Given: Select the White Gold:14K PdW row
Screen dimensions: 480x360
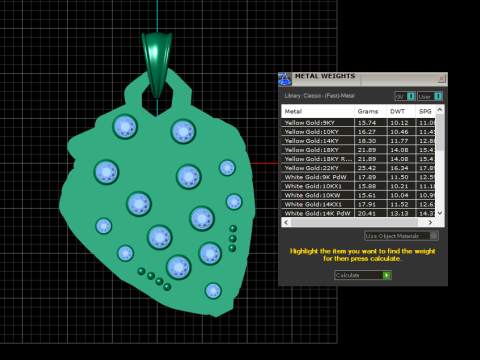Looking at the screenshot, I should [x=358, y=213].
